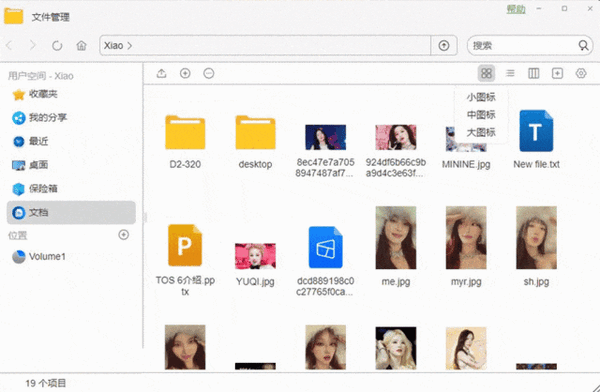Open 收藏夹 favorites in sidebar
This screenshot has height=392, width=600.
coord(71,94)
